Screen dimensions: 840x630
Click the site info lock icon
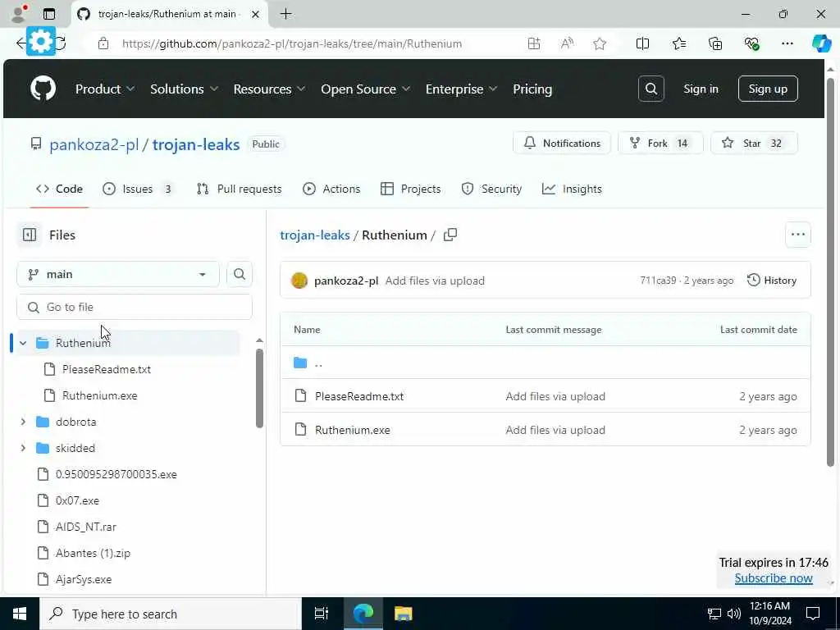coord(103,44)
